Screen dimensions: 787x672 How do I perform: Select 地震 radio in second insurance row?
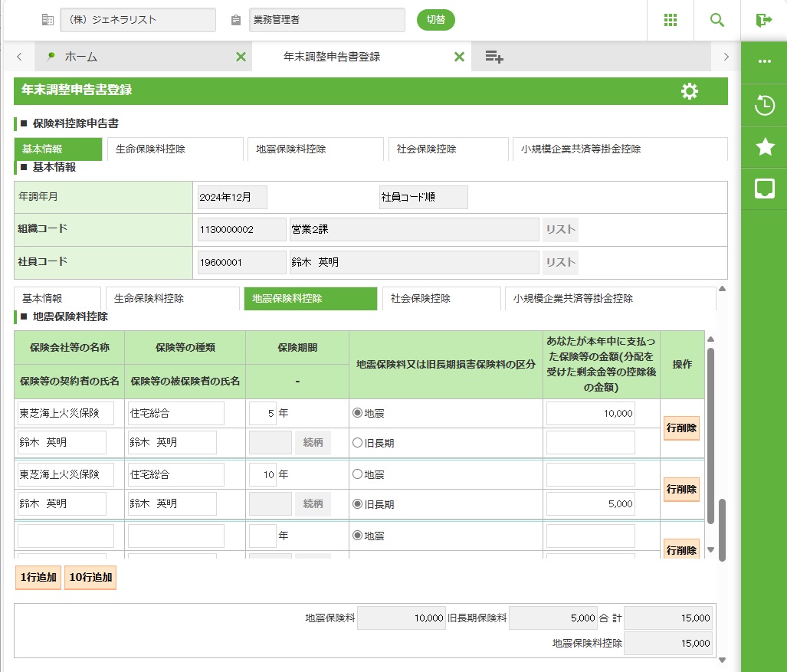(357, 474)
